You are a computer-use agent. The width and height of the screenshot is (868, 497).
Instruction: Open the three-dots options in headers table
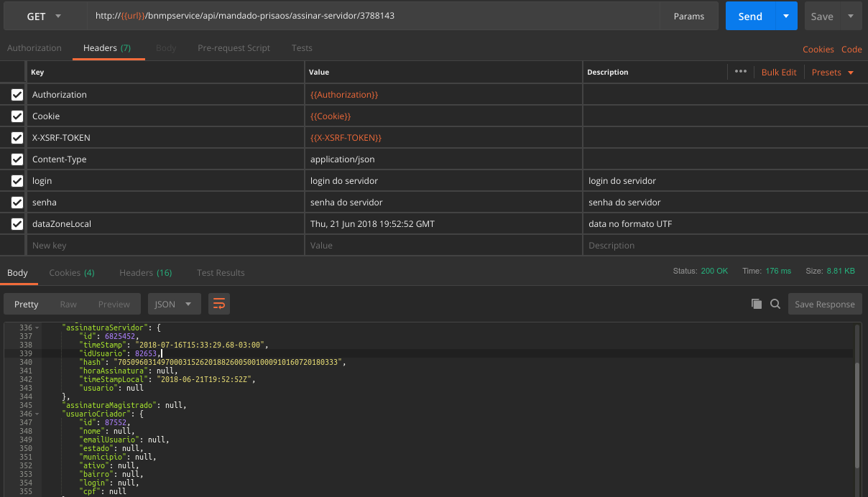[x=741, y=72]
